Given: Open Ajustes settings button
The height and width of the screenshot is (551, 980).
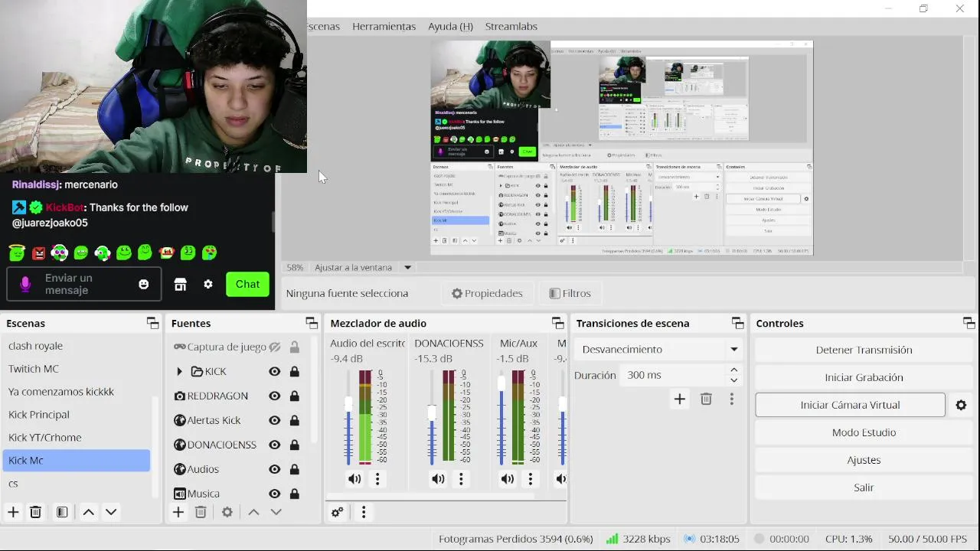Looking at the screenshot, I should 864,460.
